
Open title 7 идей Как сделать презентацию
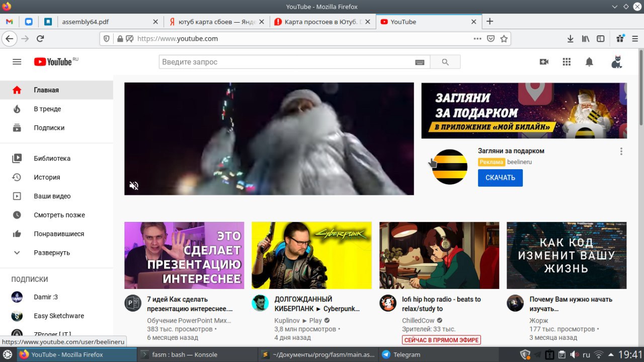(x=190, y=304)
